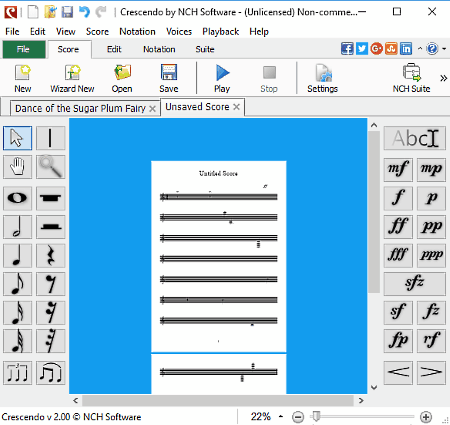The width and height of the screenshot is (450, 425).
Task: Click the zoom out minus button
Action: 298,417
